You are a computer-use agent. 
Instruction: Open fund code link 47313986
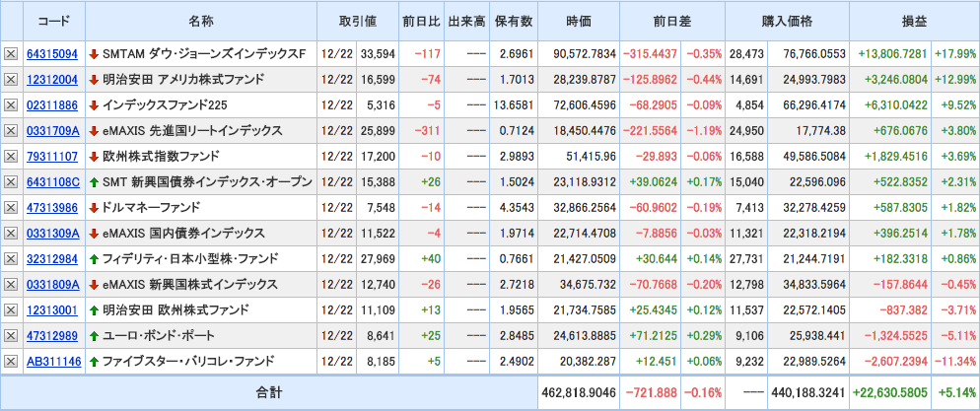point(52,207)
